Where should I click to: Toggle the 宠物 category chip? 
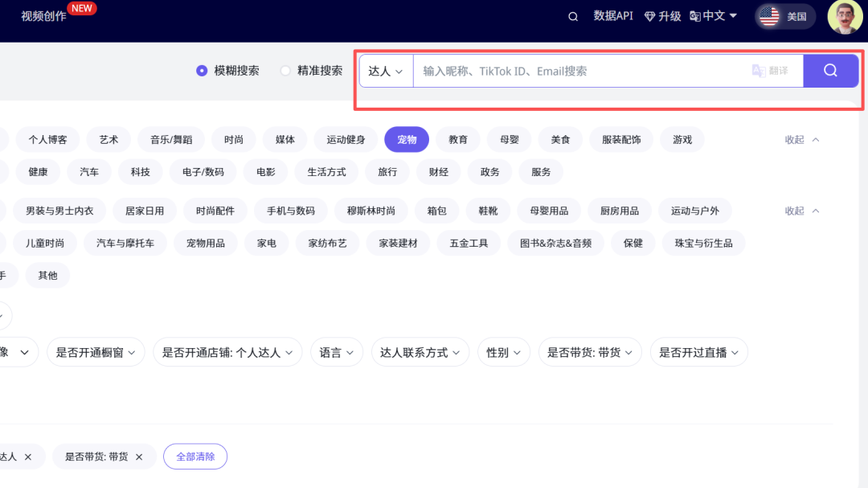point(407,139)
